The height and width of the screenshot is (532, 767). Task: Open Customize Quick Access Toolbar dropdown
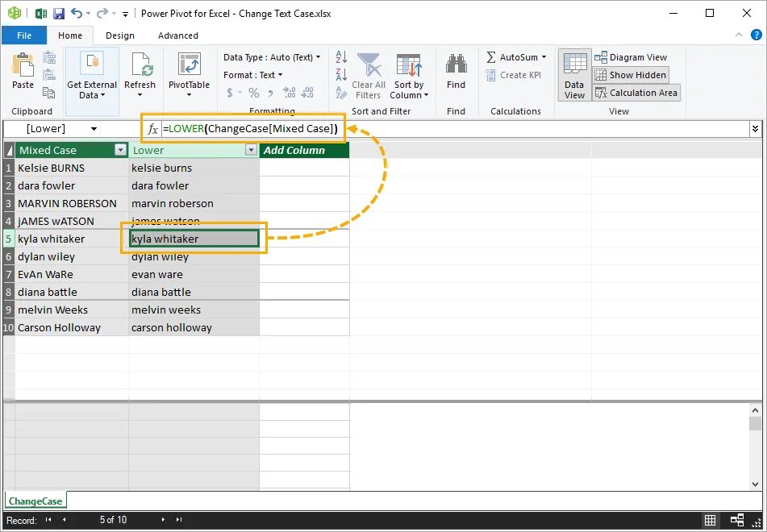tap(125, 15)
